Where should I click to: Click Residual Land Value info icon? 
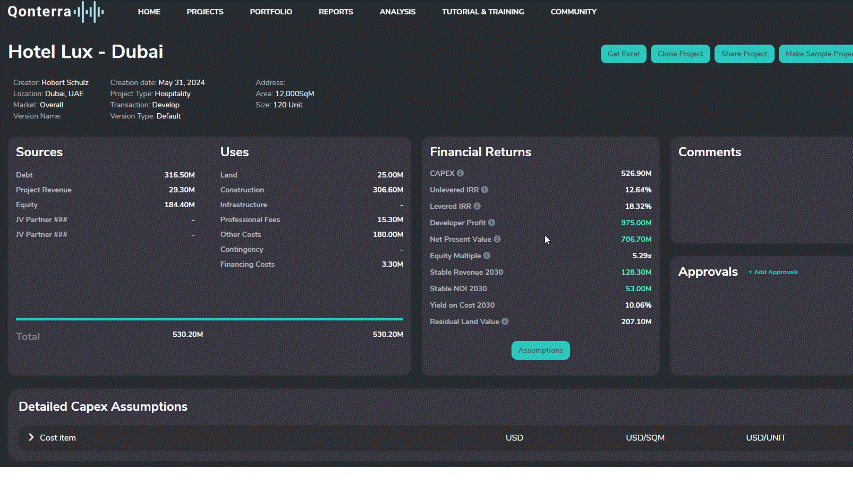[505, 322]
